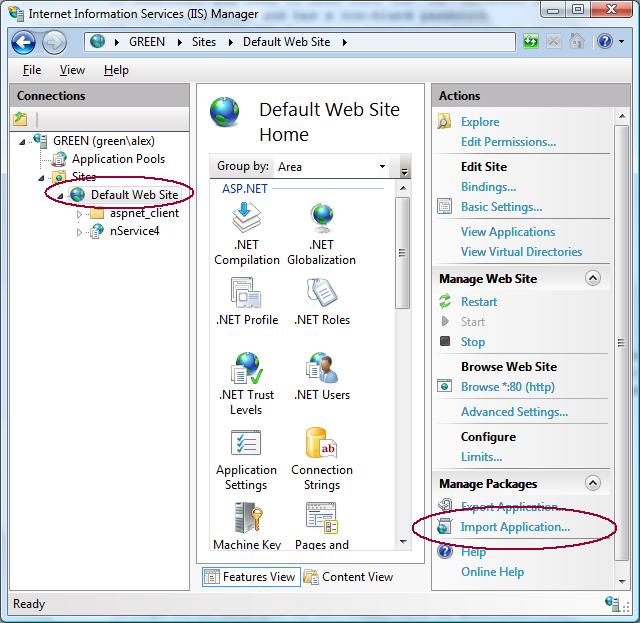640x623 pixels.
Task: Click Edit Permissions link
Action: [508, 142]
